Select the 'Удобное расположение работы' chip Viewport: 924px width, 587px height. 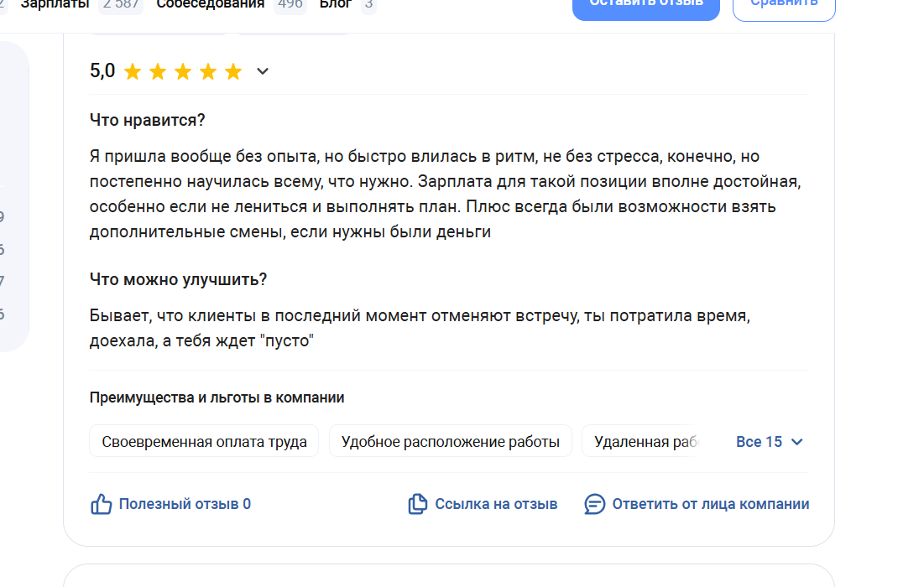click(x=450, y=442)
